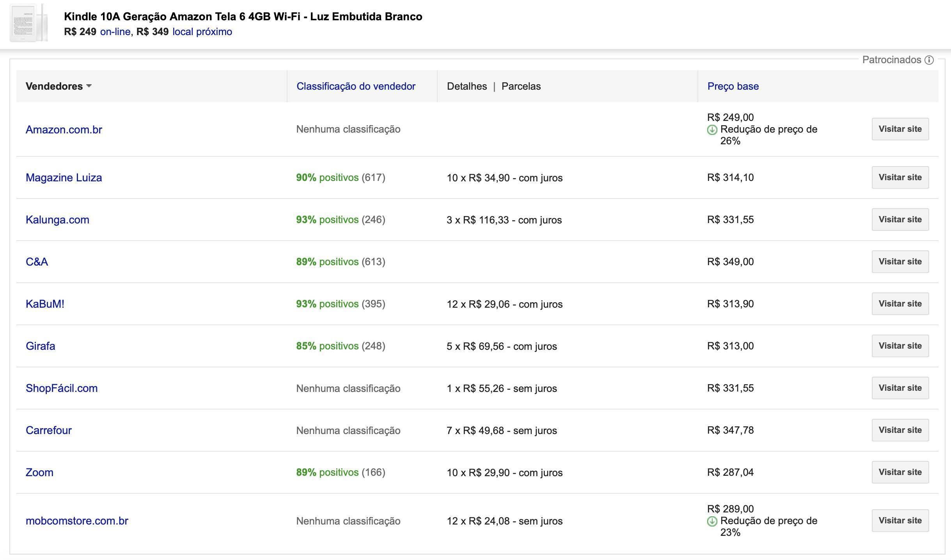Sort by Classificação do vendedor
The image size is (951, 560).
356,86
